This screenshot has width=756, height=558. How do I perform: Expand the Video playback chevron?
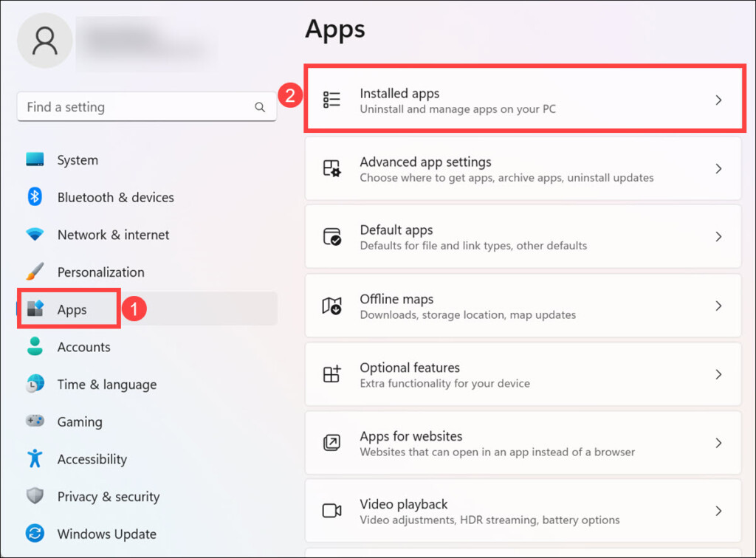point(718,511)
